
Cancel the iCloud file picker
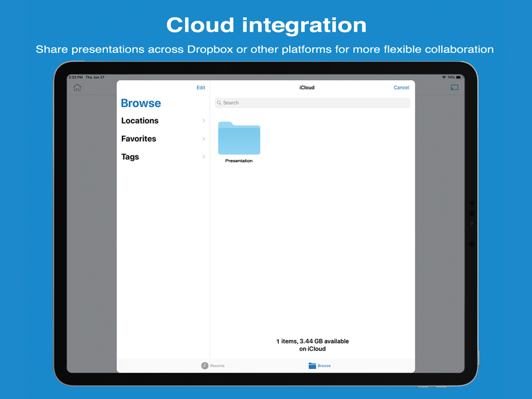click(401, 88)
